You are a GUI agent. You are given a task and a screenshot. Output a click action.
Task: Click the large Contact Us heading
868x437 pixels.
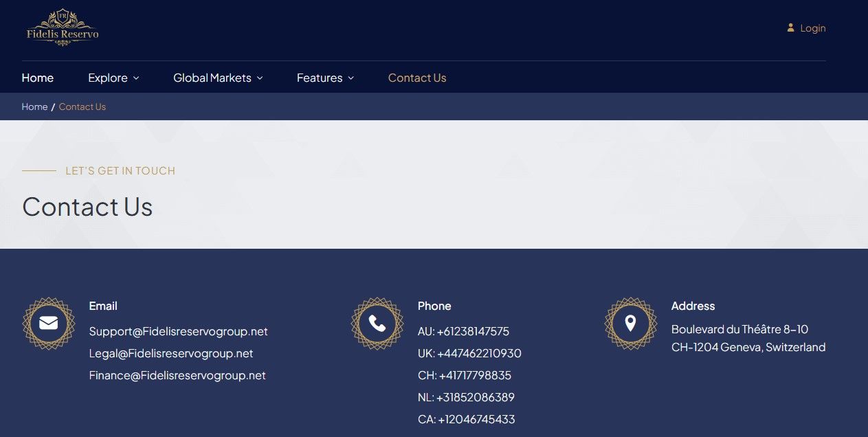[87, 207]
